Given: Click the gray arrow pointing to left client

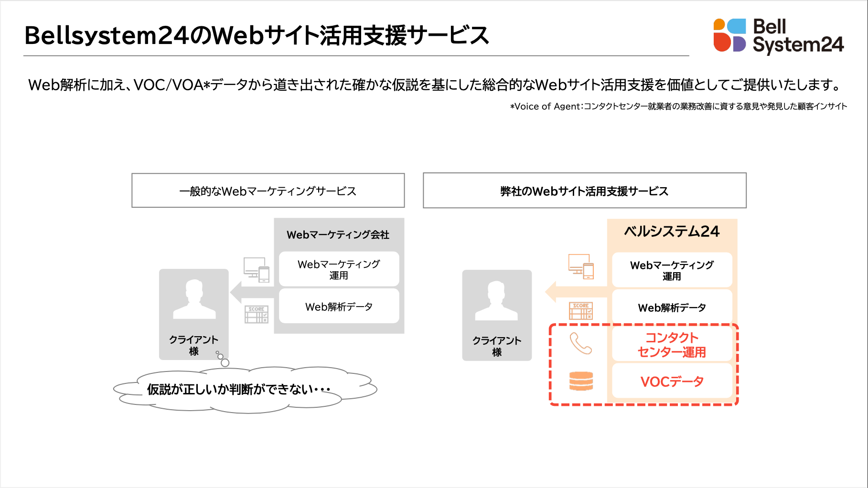Looking at the screenshot, I should coord(252,292).
